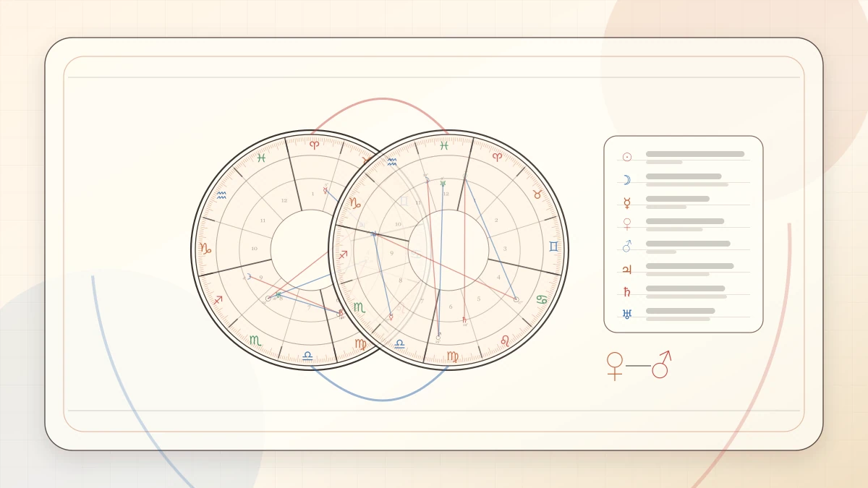868x488 pixels.
Task: Click house number 2 in the right chart
Action: (x=496, y=220)
